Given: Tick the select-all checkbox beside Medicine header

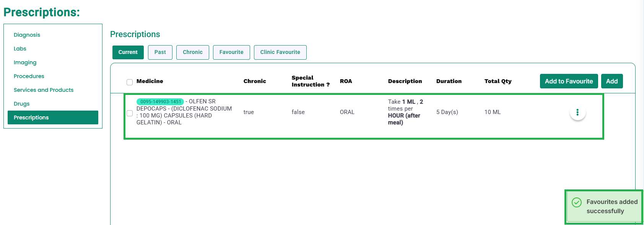Looking at the screenshot, I should click(130, 82).
